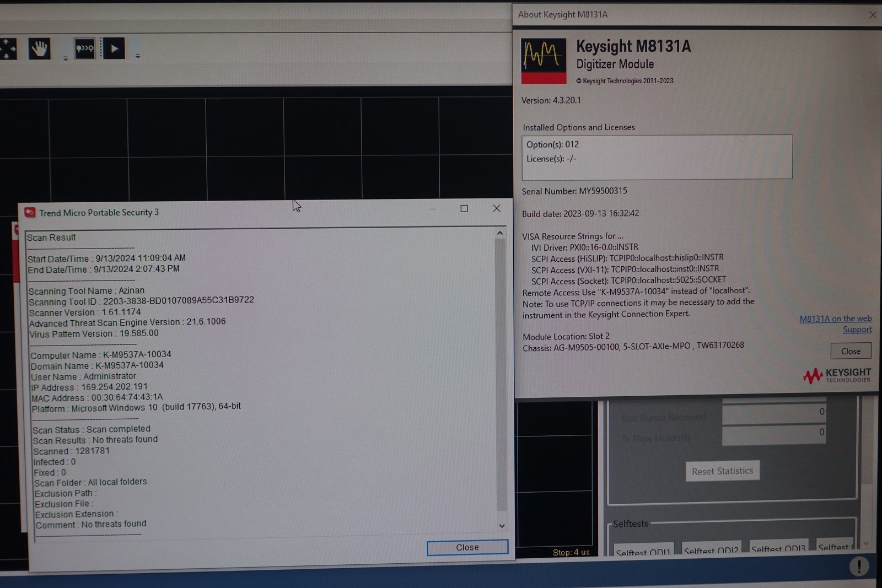Click "IP Address : 169.254.202.191" line

click(89, 387)
